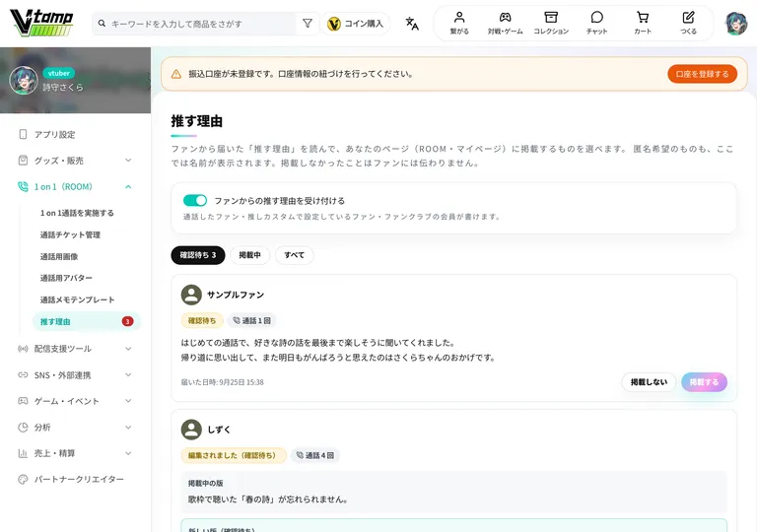Viewport: 757px width, 532px height.
Task: Select the 確認待ち 3 tab
Action: click(x=198, y=255)
